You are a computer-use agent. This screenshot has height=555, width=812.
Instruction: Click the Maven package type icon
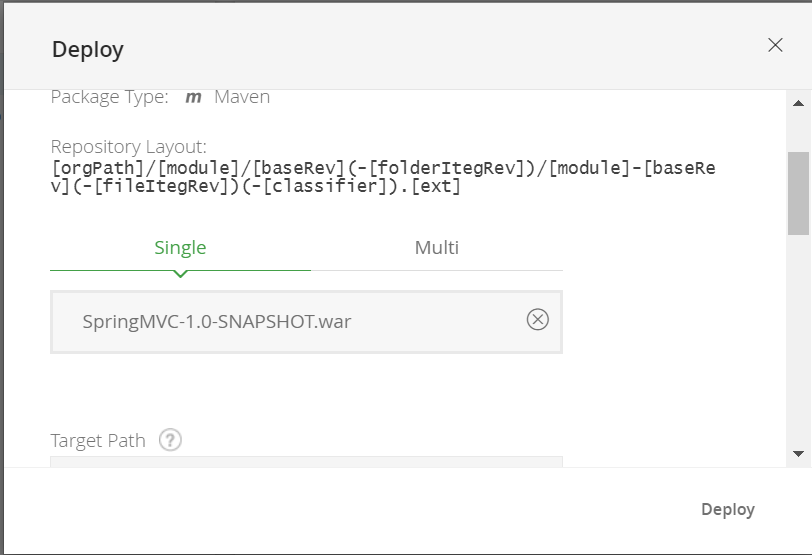click(x=194, y=98)
